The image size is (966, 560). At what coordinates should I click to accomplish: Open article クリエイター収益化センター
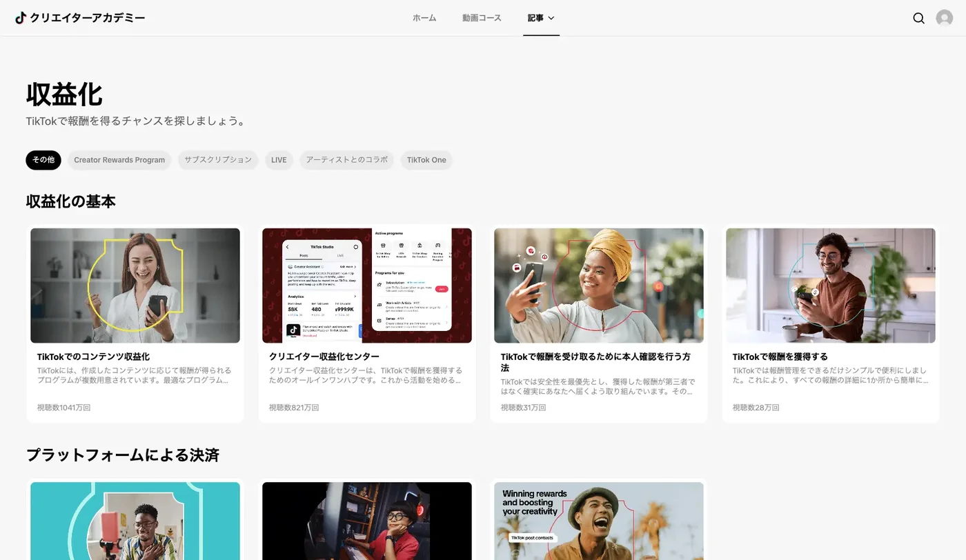(x=324, y=357)
